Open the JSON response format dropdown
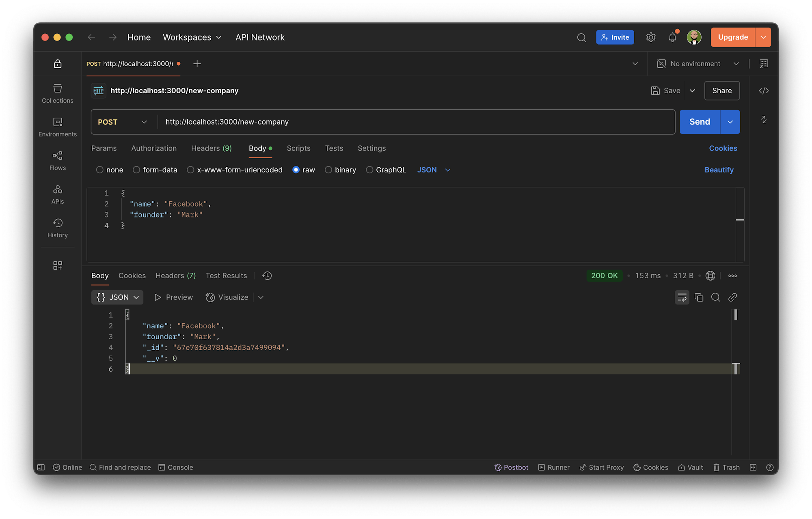The height and width of the screenshot is (519, 812). [x=117, y=297]
